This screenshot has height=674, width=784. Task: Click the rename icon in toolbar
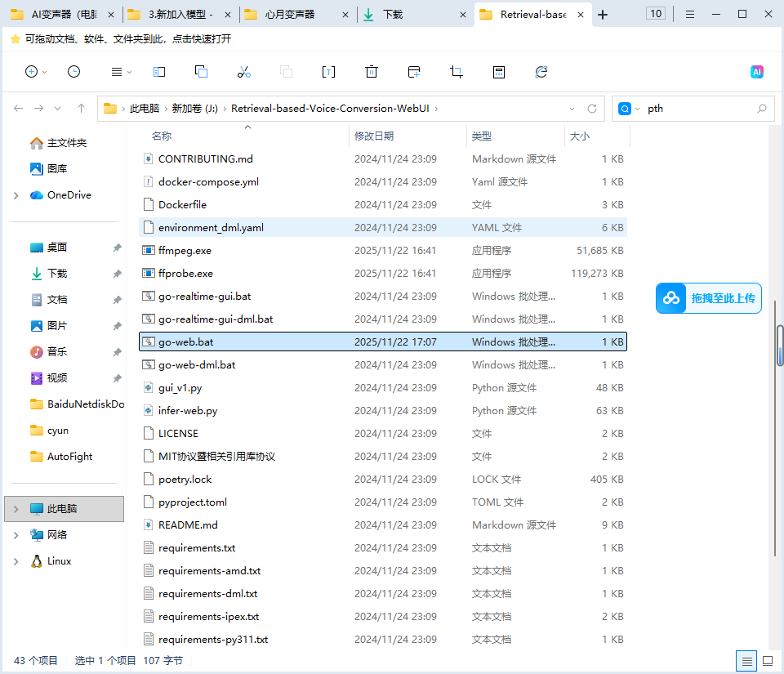point(328,72)
